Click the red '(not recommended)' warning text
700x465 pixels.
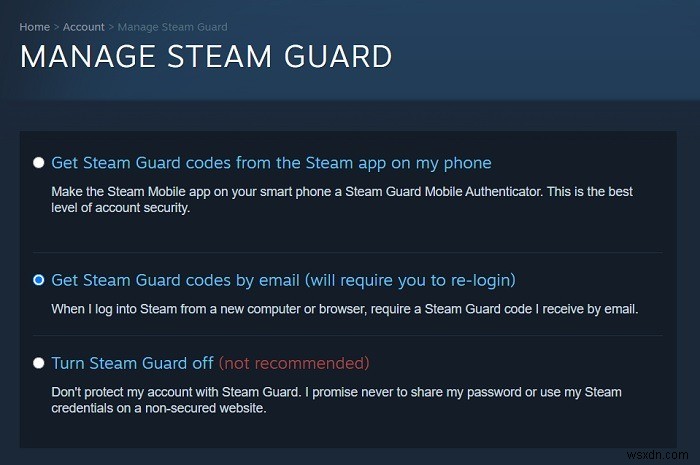click(294, 363)
